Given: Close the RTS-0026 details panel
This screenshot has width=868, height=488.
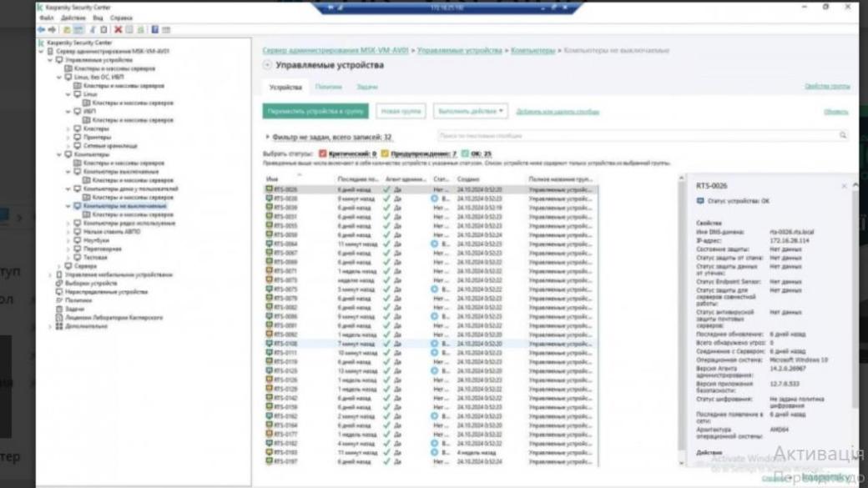Looking at the screenshot, I should (844, 186).
